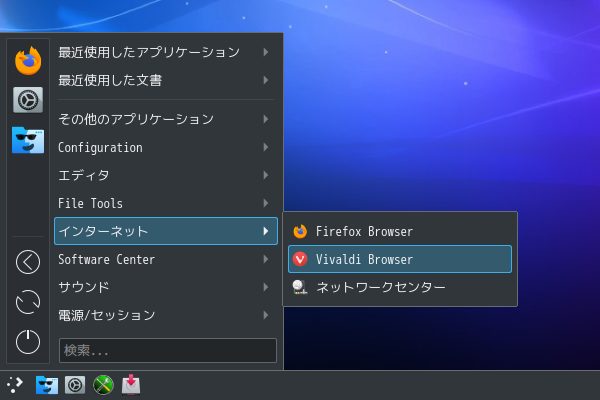The image size is (600, 400).
Task: Open the 電源/セッション category
Action: [x=166, y=315]
